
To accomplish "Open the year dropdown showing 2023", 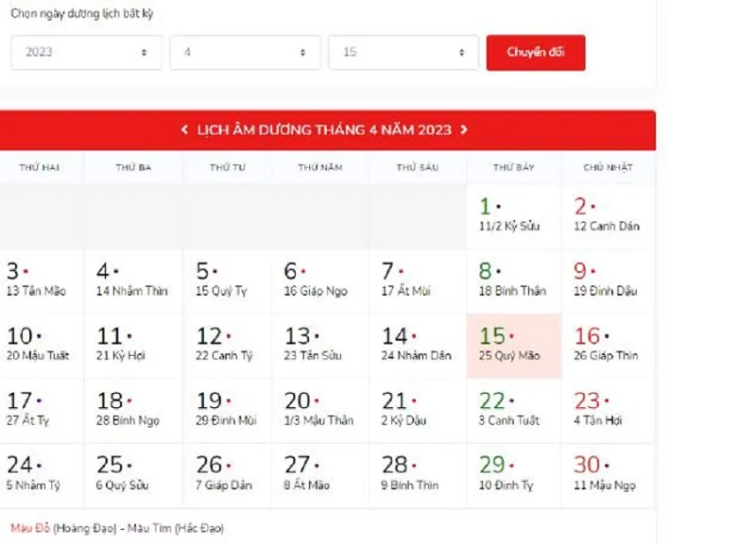I will click(86, 53).
